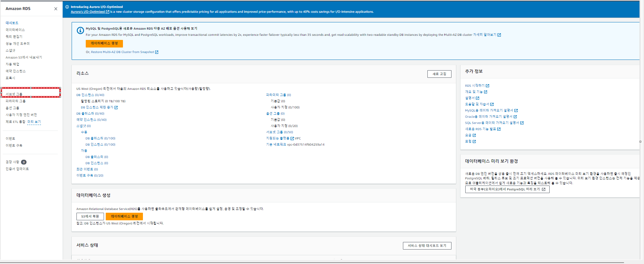Click external link icon next to 설명서
This screenshot has height=264, width=644.
477,98
